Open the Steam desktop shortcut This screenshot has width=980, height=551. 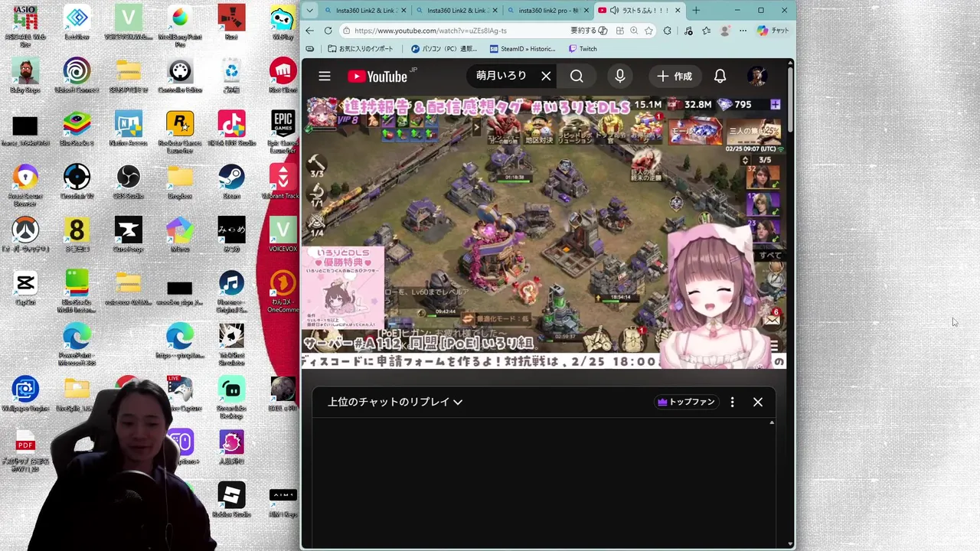[x=231, y=181]
